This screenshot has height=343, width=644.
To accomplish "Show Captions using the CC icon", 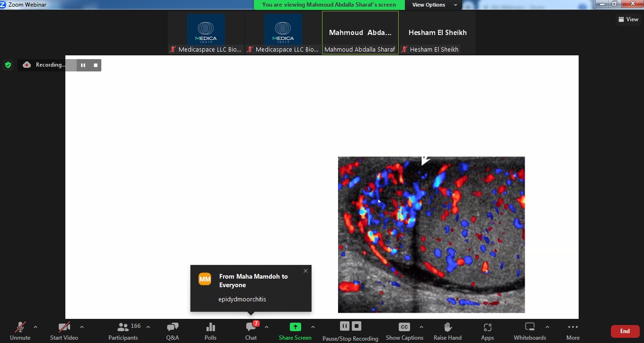I will point(404,327).
